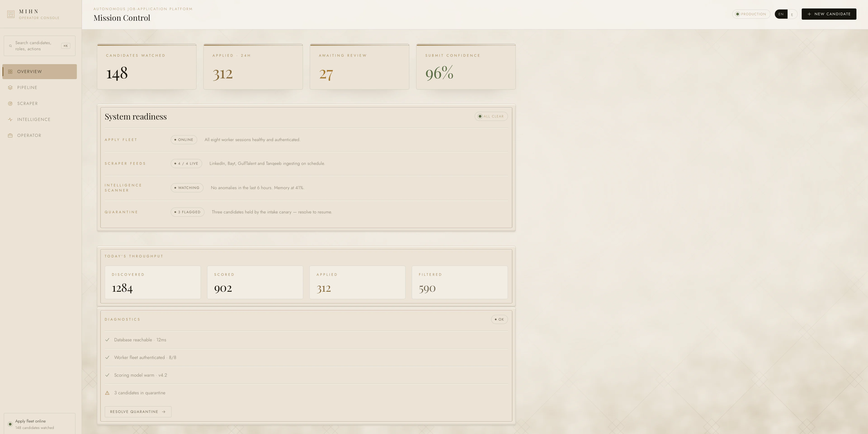
Task: Click the Operator briefcase icon in the sidebar
Action: click(x=10, y=135)
